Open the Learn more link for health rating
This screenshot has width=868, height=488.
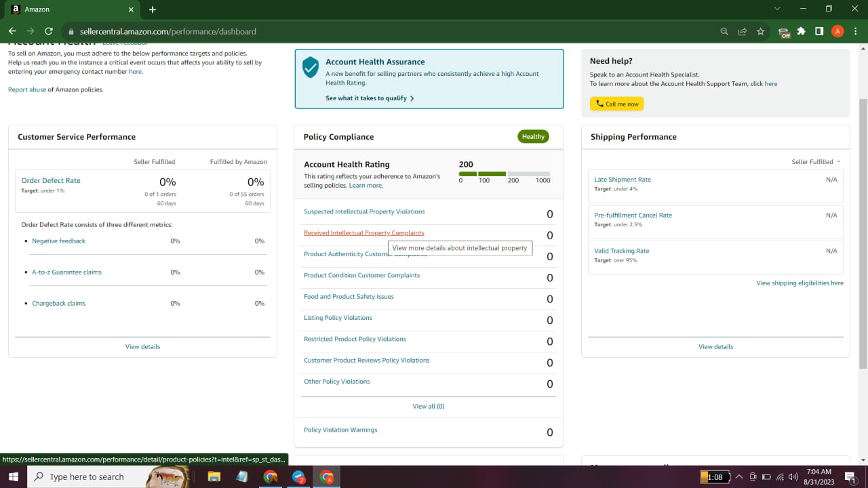[x=366, y=186]
